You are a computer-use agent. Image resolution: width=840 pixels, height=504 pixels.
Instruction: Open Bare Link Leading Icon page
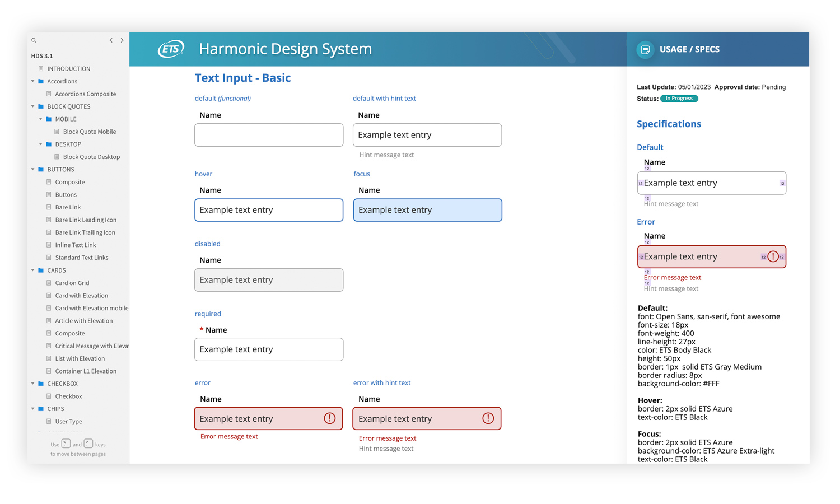point(86,220)
